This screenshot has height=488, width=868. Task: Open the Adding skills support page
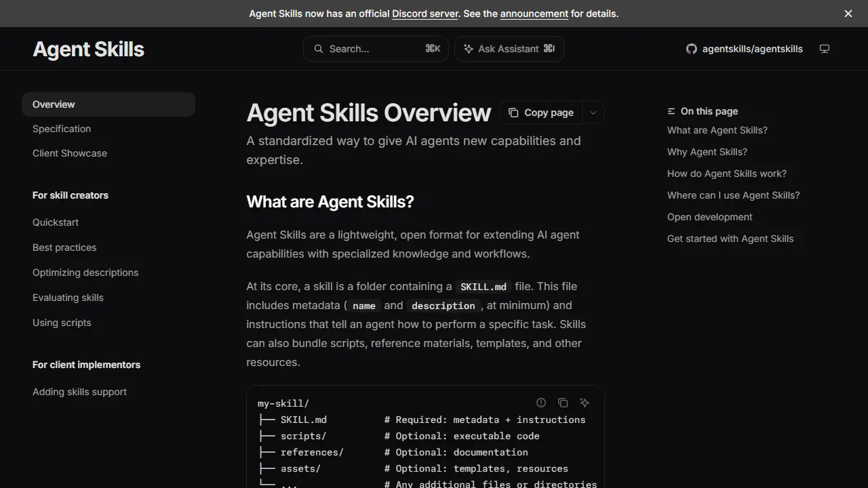(x=79, y=392)
